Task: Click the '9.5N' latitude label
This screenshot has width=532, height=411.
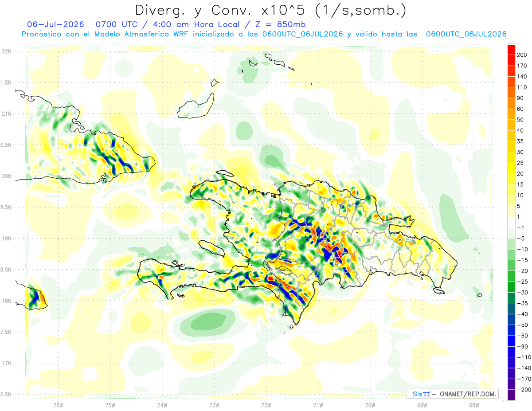Action: 7,207
